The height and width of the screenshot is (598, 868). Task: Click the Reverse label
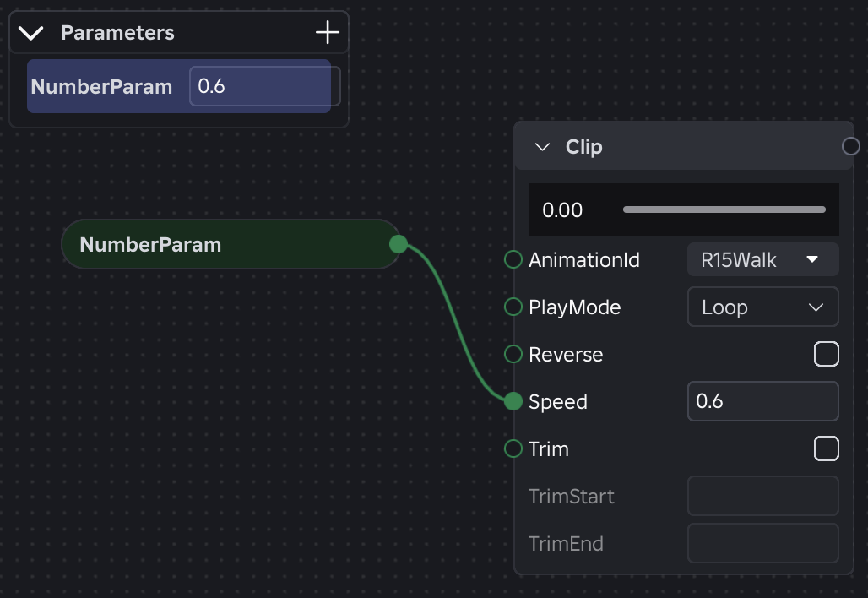pos(566,355)
